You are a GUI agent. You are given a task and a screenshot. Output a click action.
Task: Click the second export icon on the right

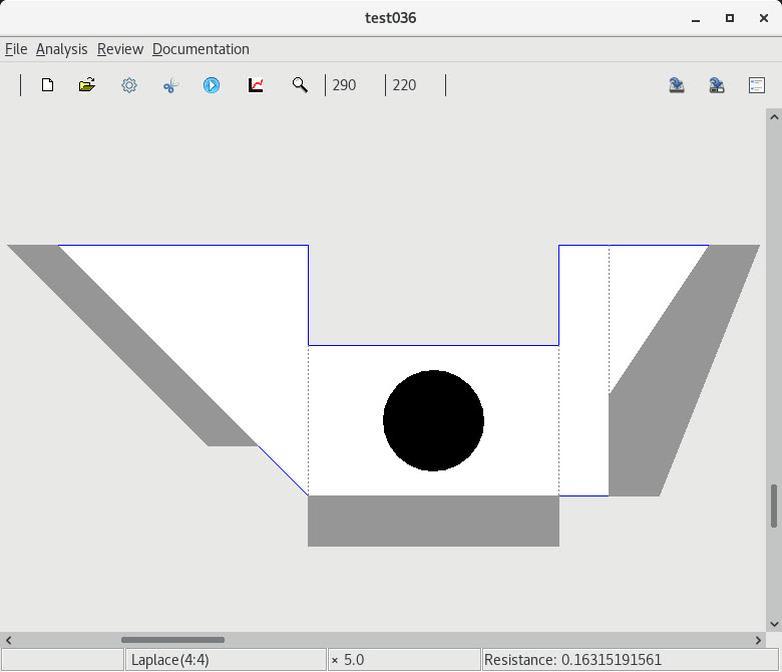[717, 85]
